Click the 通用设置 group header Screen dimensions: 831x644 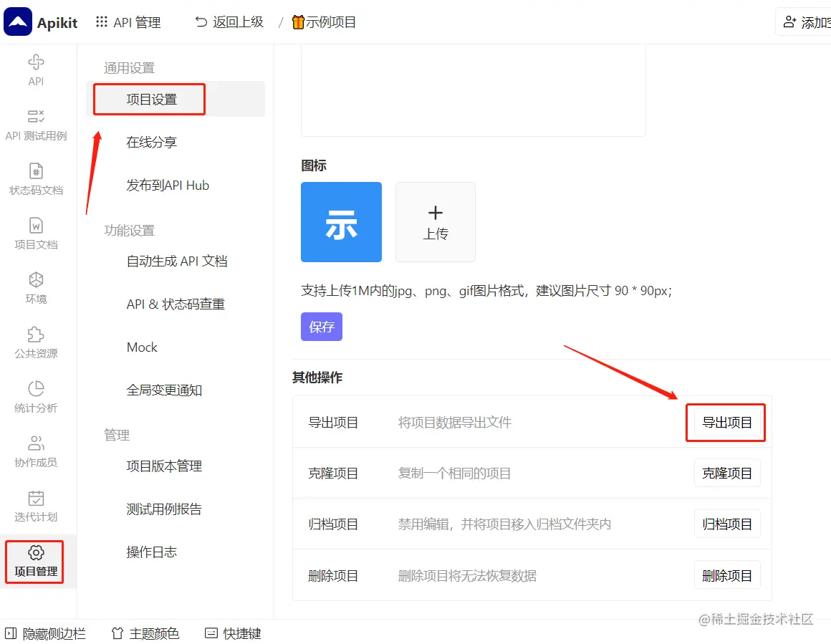(x=130, y=68)
